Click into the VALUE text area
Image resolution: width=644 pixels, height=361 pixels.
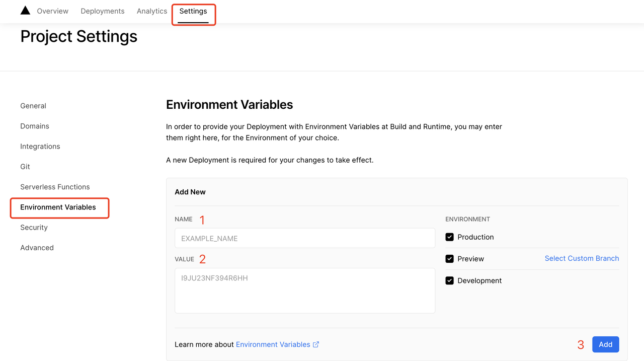click(x=304, y=291)
